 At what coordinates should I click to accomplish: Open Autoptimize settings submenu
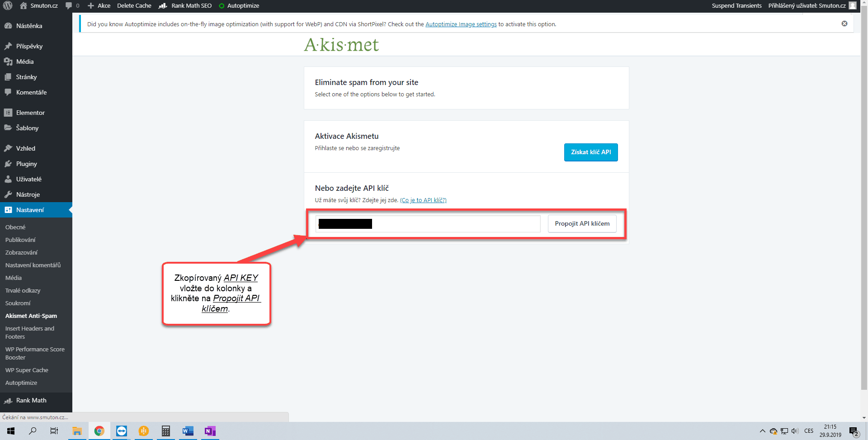[21, 383]
